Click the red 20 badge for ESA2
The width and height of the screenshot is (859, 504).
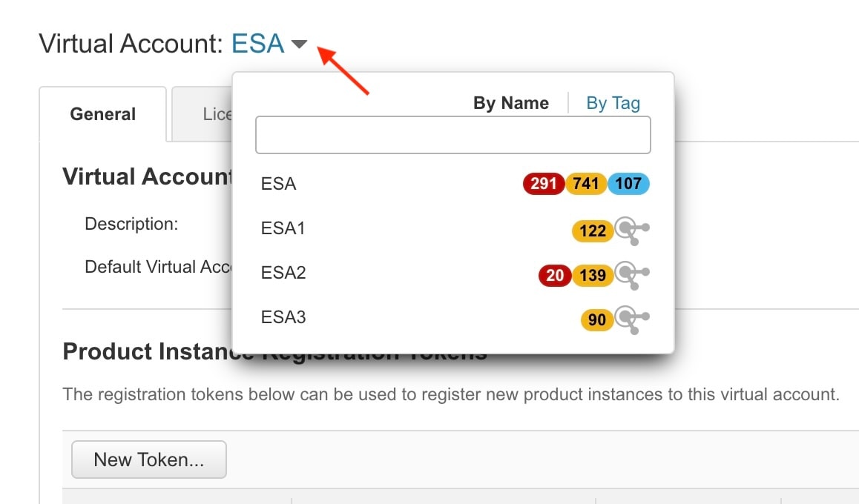point(554,276)
